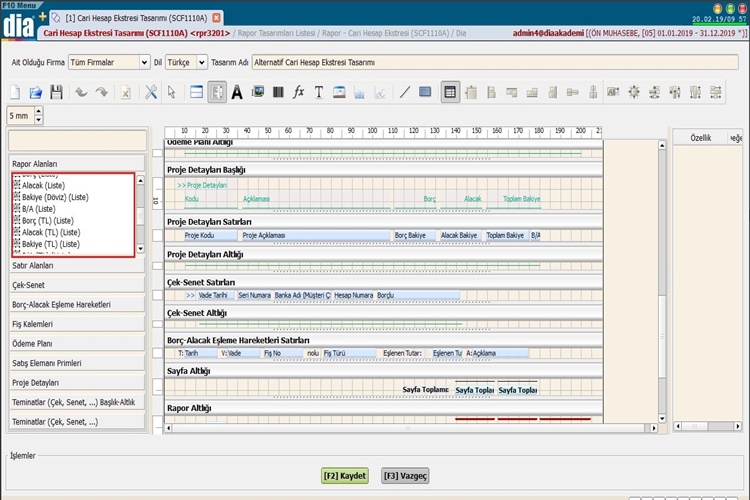Select the Vade Tarihi field in Çek-Senet Satırları

(216, 295)
